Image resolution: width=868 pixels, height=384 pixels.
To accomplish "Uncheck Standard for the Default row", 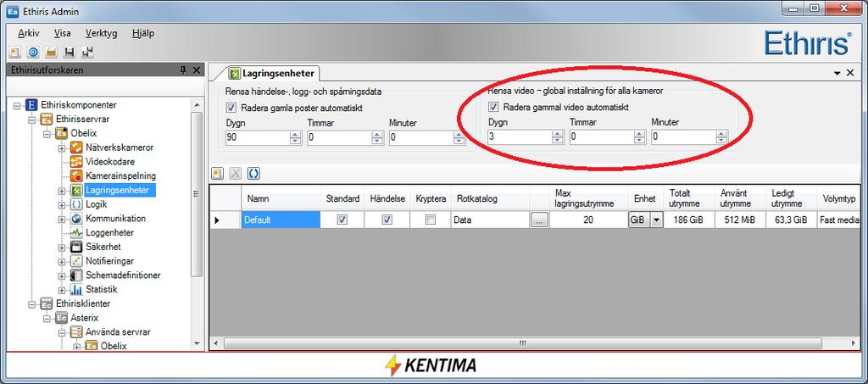I will pyautogui.click(x=342, y=220).
